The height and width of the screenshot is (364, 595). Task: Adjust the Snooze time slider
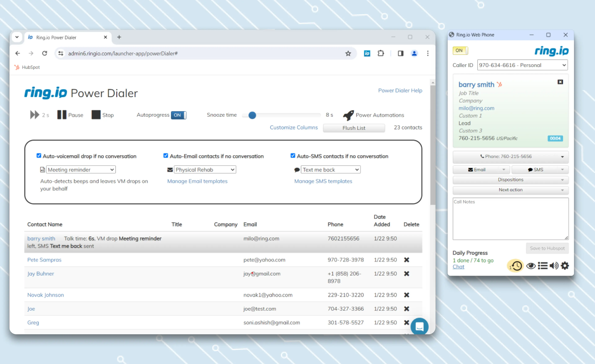pos(253,115)
